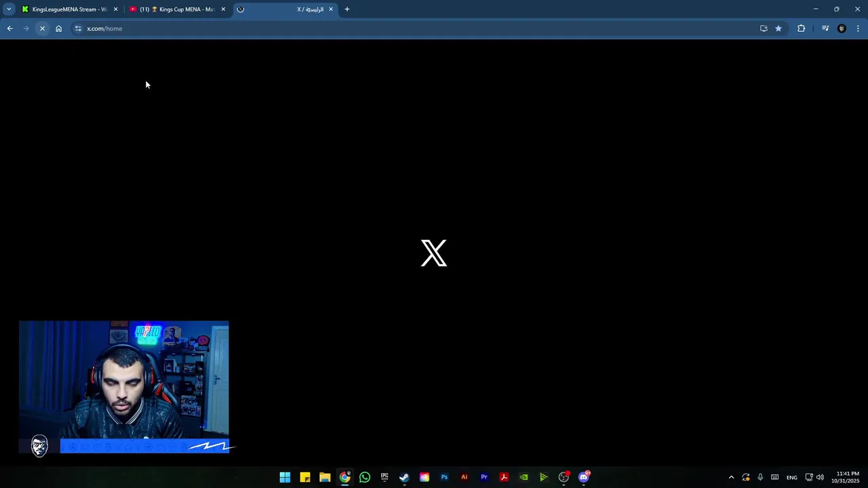Open File Explorer from the taskbar
The width and height of the screenshot is (868, 488).
(x=325, y=477)
